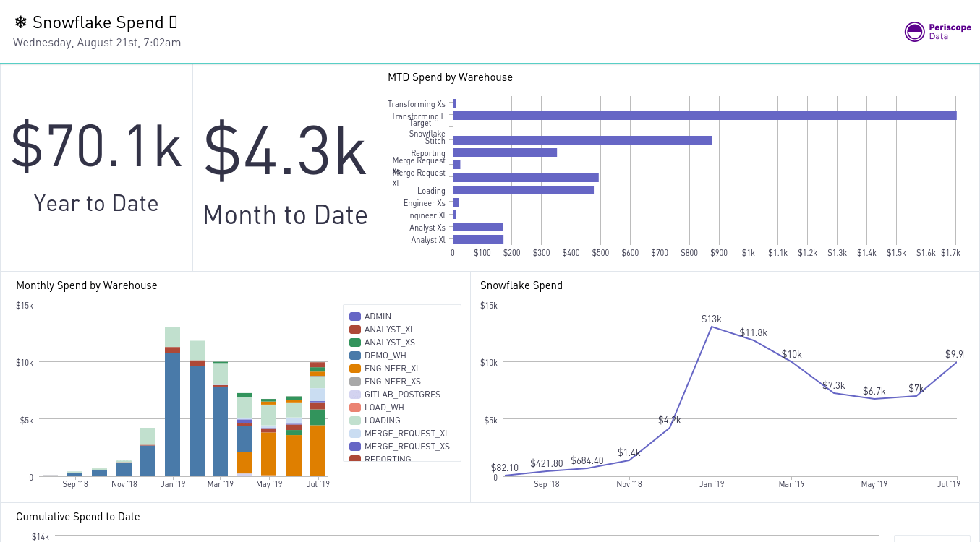
Task: Click the ENGINEER_XL orange legend swatch
Action: [354, 368]
